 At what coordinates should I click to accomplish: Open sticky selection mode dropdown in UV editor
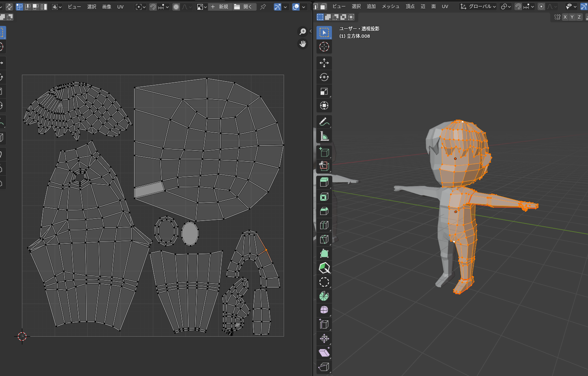tap(57, 7)
